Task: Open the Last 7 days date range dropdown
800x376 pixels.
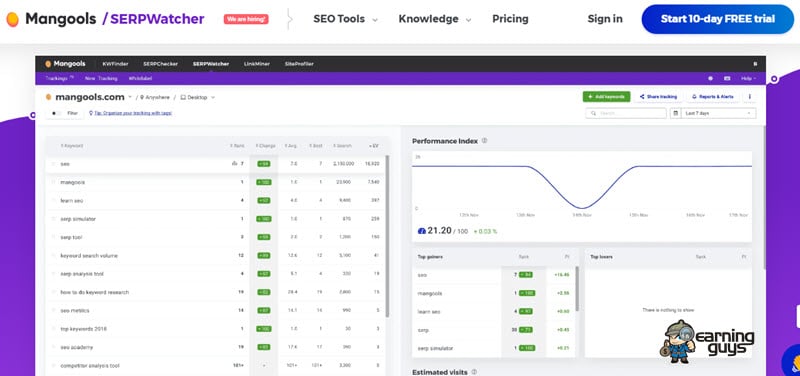Action: point(719,113)
